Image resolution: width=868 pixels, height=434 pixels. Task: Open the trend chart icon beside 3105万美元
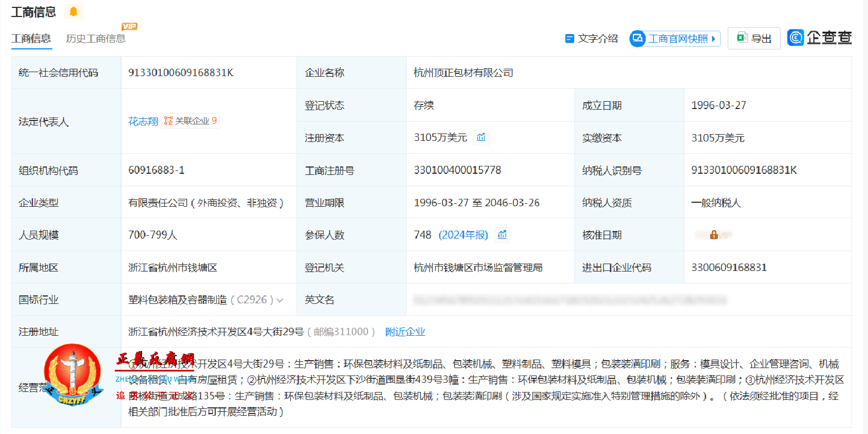[x=481, y=137]
